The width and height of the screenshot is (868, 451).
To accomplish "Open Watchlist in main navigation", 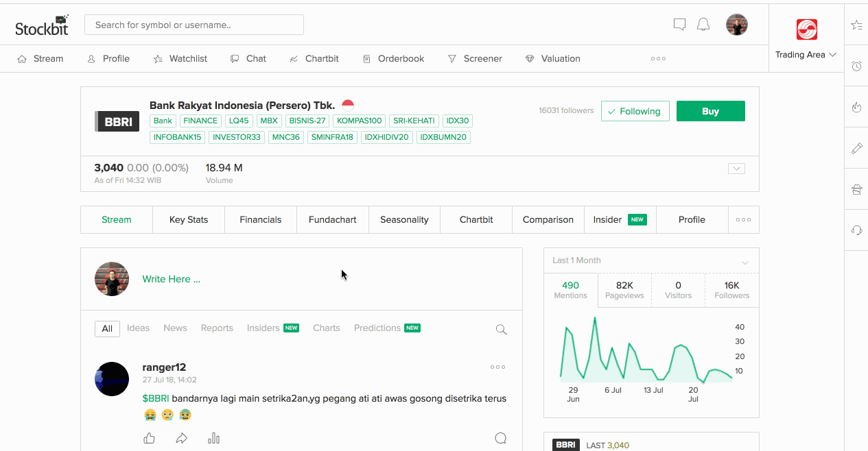I will (180, 59).
